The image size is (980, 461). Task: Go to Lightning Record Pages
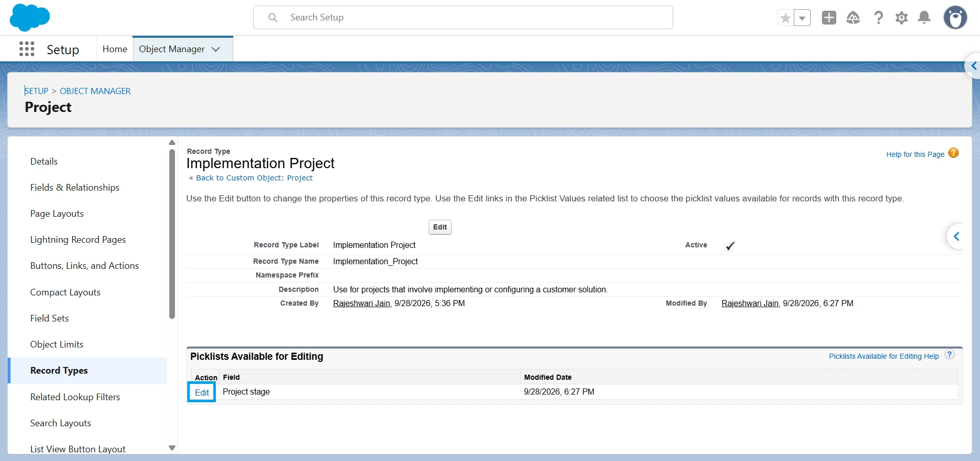(x=78, y=240)
